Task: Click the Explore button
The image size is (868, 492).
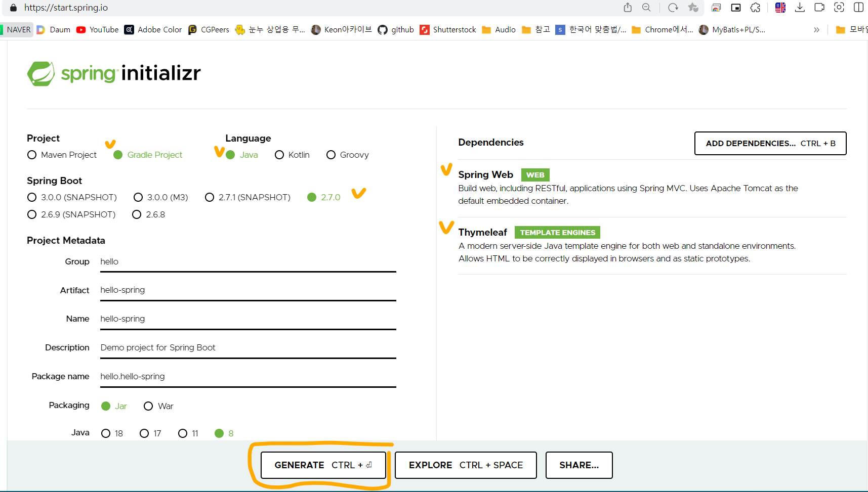Action: click(466, 465)
